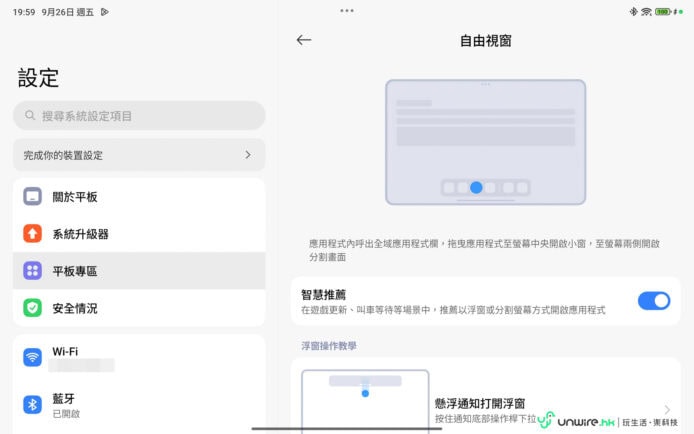
Task: Click the blue Wi-Fi icon
Action: point(33,357)
